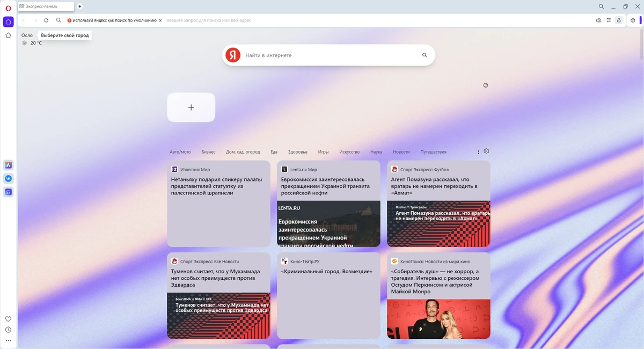The height and width of the screenshot is (349, 644).
Task: Click КиноПоиск: Новости из мира кино label
Action: [435, 261]
